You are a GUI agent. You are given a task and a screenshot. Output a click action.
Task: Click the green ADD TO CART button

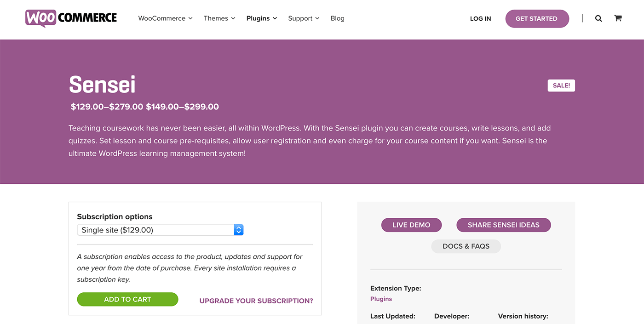pos(127,299)
